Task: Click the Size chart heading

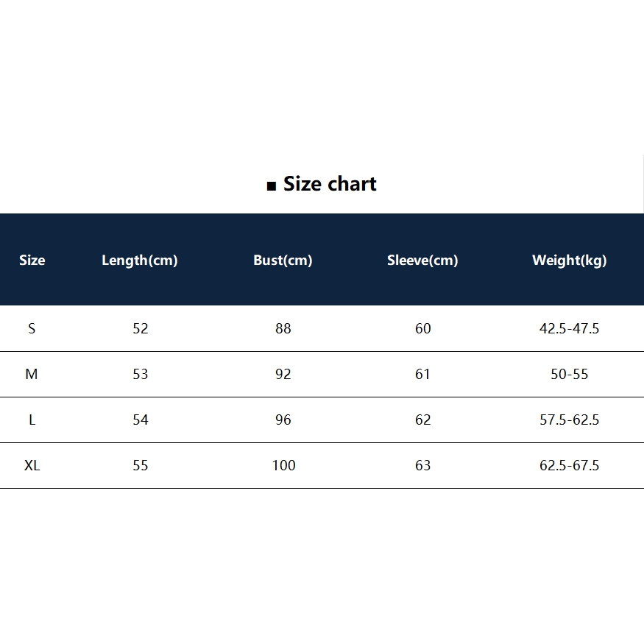Action: point(330,183)
